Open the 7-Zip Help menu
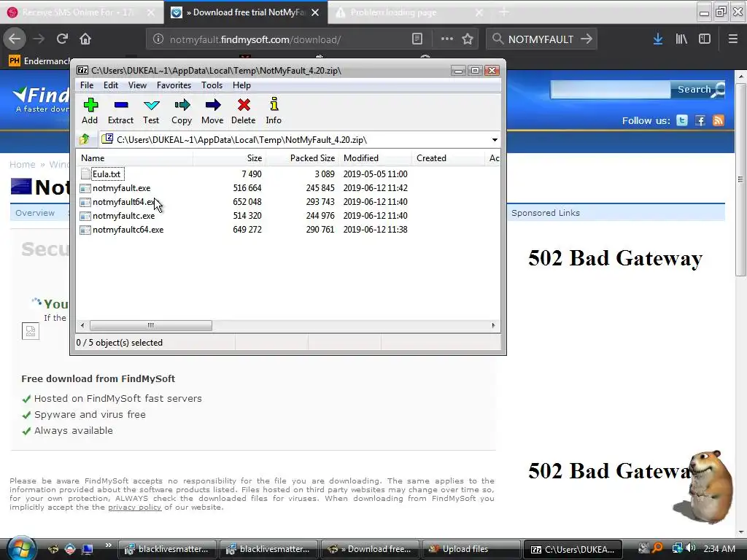Screen dimensions: 747x560 tap(241, 85)
